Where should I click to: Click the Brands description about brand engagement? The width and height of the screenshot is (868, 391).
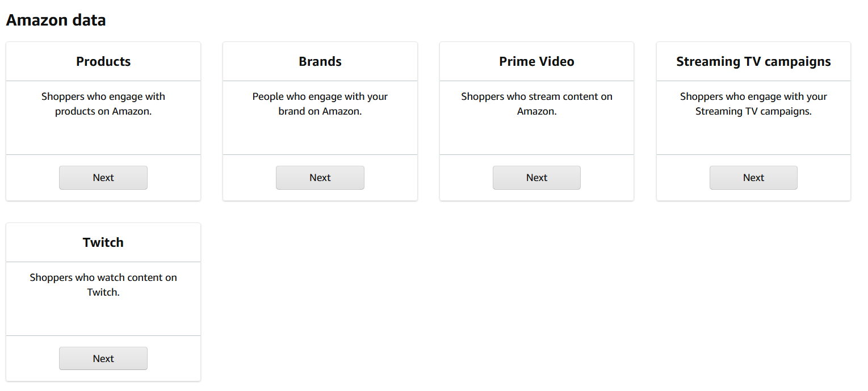320,104
